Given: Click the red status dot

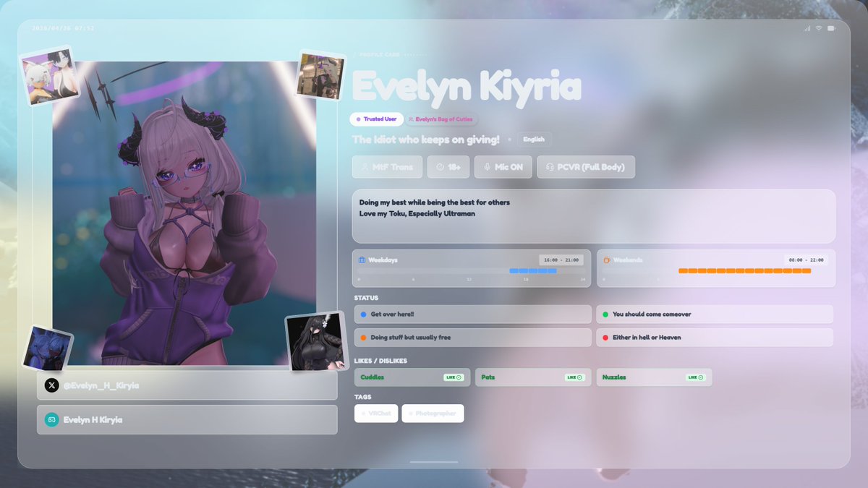Looking at the screenshot, I should pos(605,338).
